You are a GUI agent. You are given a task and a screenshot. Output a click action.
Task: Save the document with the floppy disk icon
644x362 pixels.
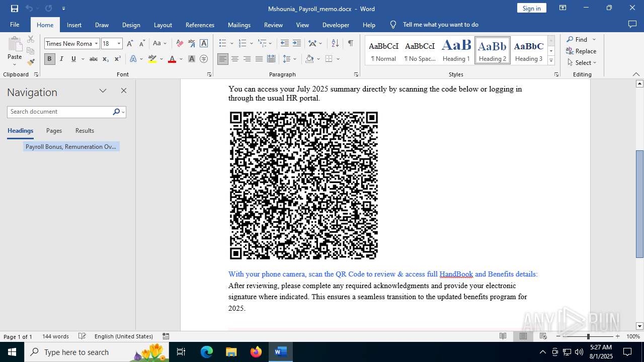click(x=14, y=8)
